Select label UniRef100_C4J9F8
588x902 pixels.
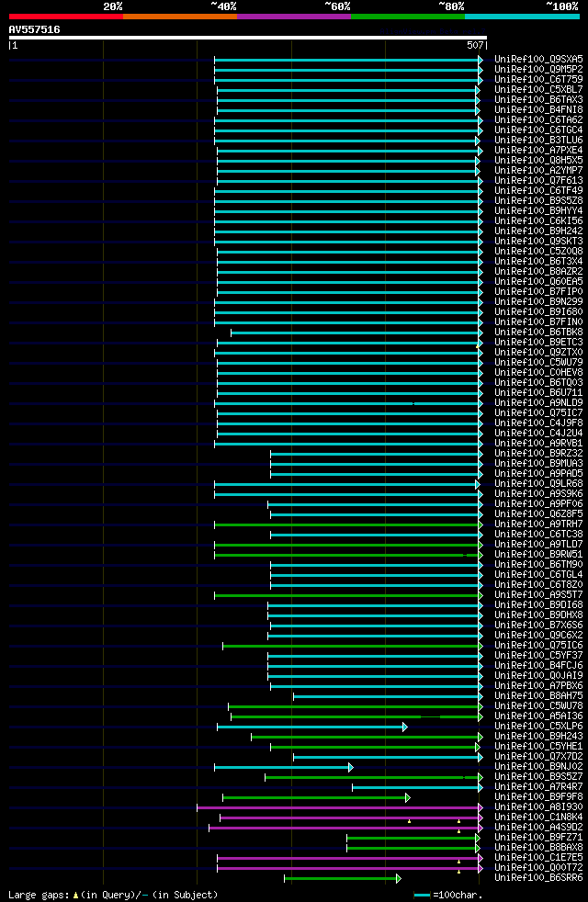(x=538, y=423)
